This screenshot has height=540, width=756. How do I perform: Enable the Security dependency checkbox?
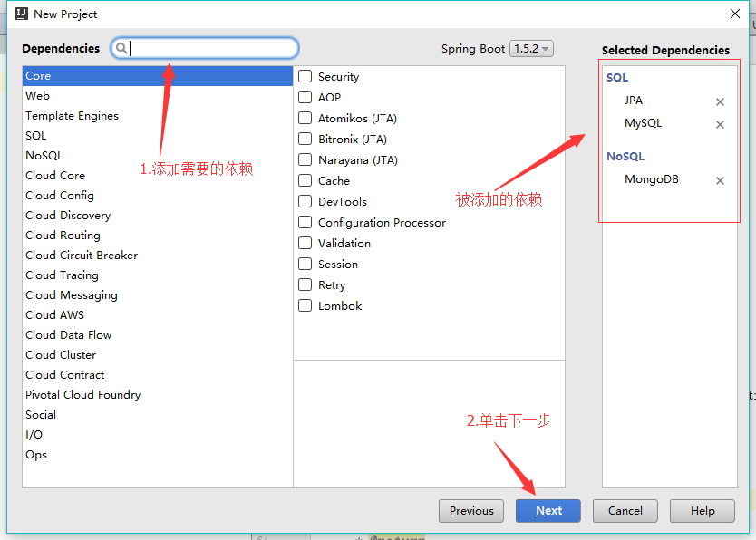click(x=305, y=76)
